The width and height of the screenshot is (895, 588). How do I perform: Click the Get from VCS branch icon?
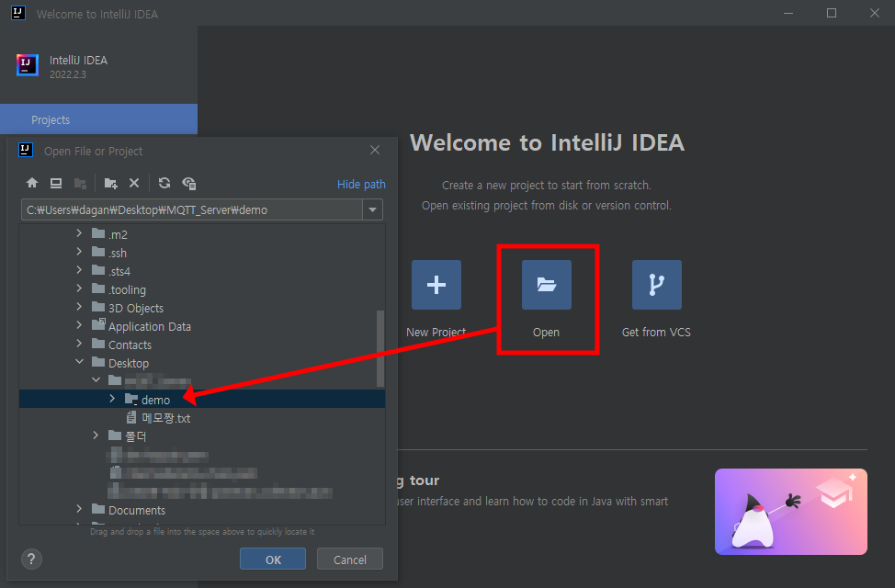pos(656,284)
